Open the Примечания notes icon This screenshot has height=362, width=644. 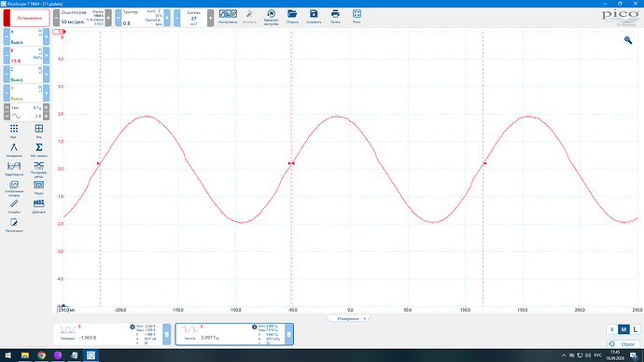coord(14,225)
